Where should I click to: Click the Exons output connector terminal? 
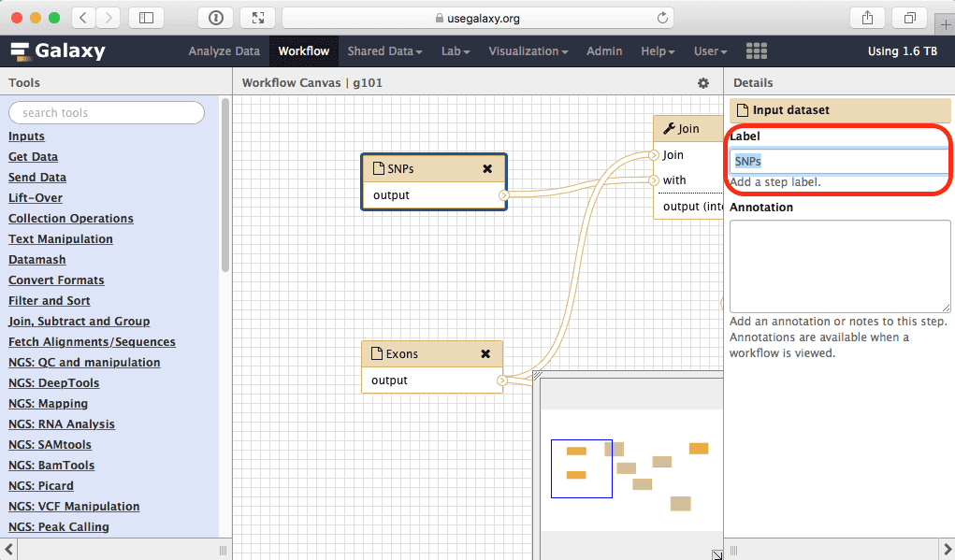(502, 381)
